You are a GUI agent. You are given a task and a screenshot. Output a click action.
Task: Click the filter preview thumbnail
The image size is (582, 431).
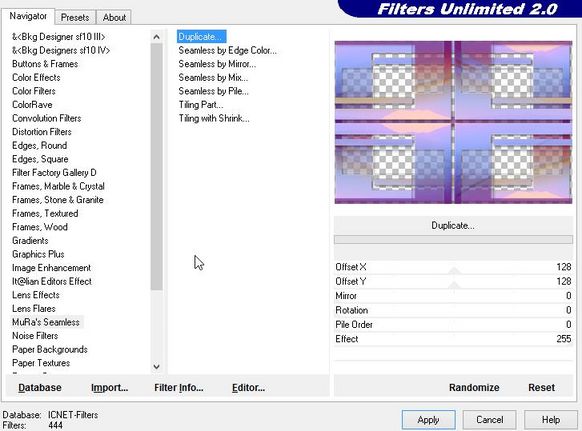click(453, 122)
